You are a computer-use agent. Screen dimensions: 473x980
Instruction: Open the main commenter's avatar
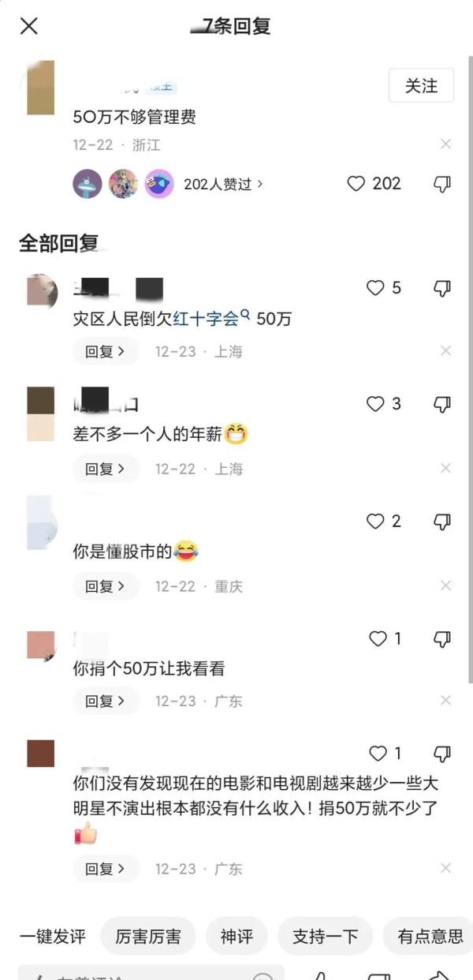coord(41,88)
